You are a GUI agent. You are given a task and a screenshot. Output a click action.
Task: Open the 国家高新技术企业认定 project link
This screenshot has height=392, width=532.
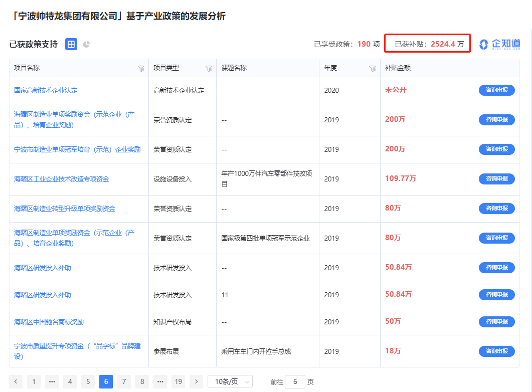[46, 90]
